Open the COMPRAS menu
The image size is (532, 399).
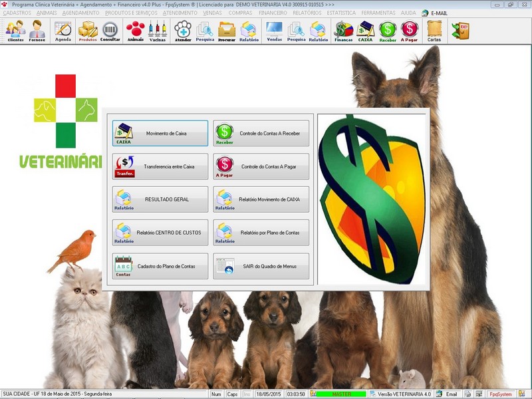pyautogui.click(x=240, y=13)
